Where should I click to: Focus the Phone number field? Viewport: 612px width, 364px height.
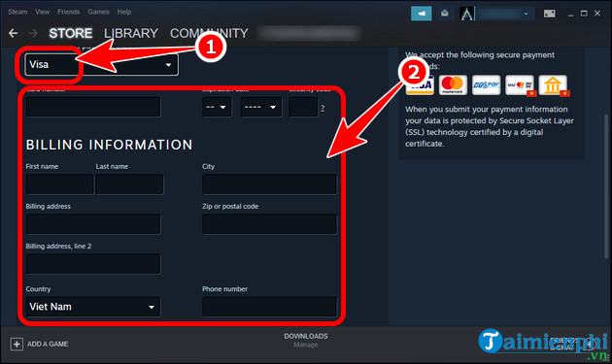pos(270,307)
